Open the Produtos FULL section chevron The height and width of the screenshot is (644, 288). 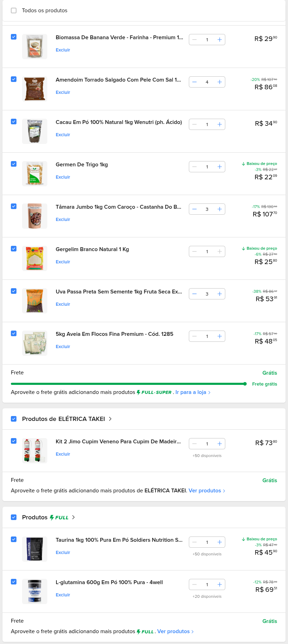click(x=73, y=517)
